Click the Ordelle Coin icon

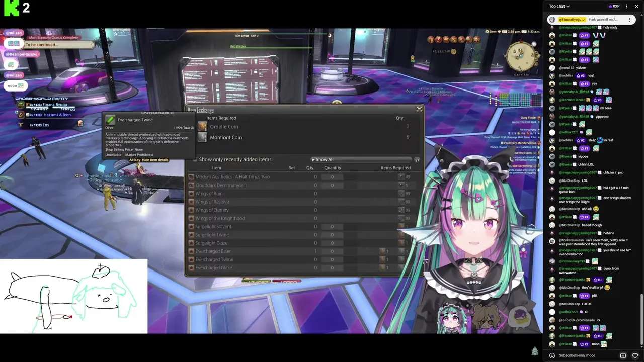202,126
